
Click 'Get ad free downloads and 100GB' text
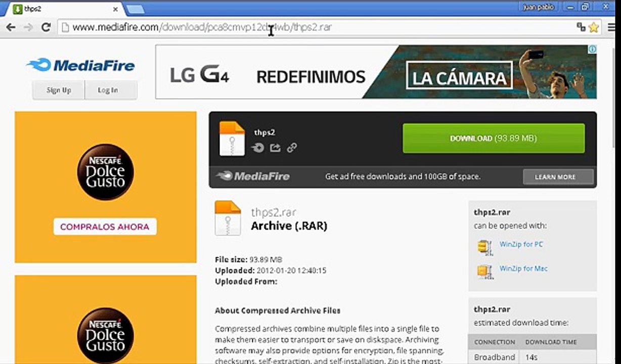pos(403,176)
